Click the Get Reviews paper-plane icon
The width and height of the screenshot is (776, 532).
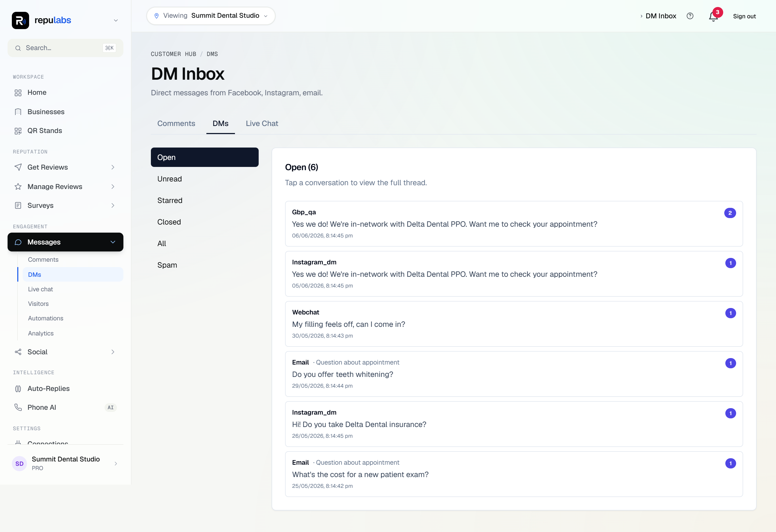[x=18, y=167]
